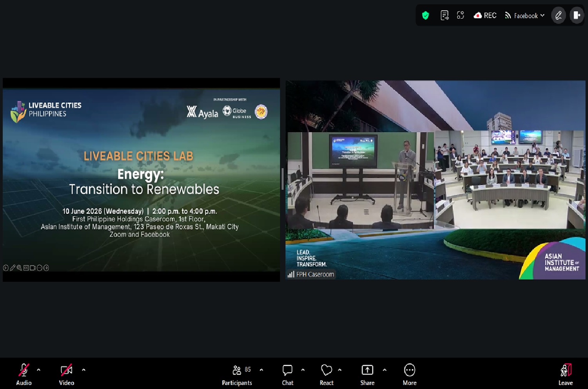Click the Liveable Cities Philippines logo on slide
The image size is (588, 389).
[x=45, y=111]
